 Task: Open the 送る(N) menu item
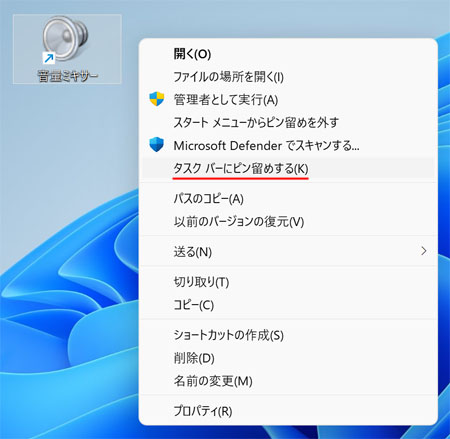point(288,252)
